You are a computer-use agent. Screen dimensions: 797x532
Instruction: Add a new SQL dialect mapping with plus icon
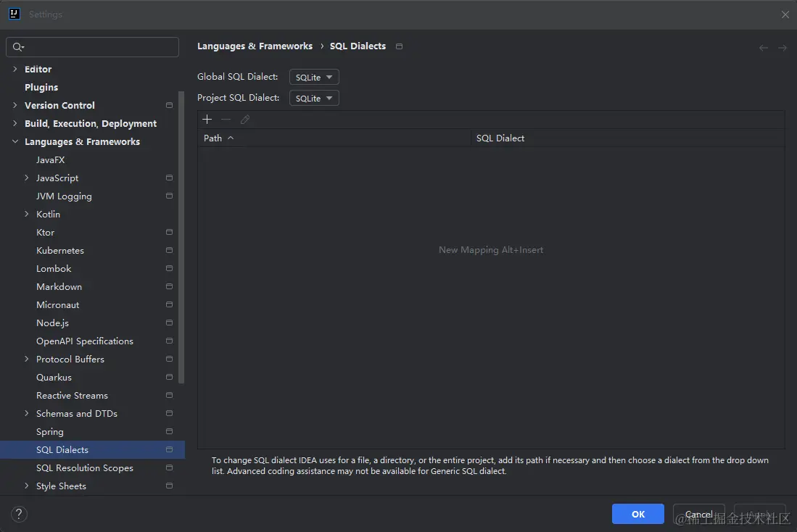(x=207, y=119)
